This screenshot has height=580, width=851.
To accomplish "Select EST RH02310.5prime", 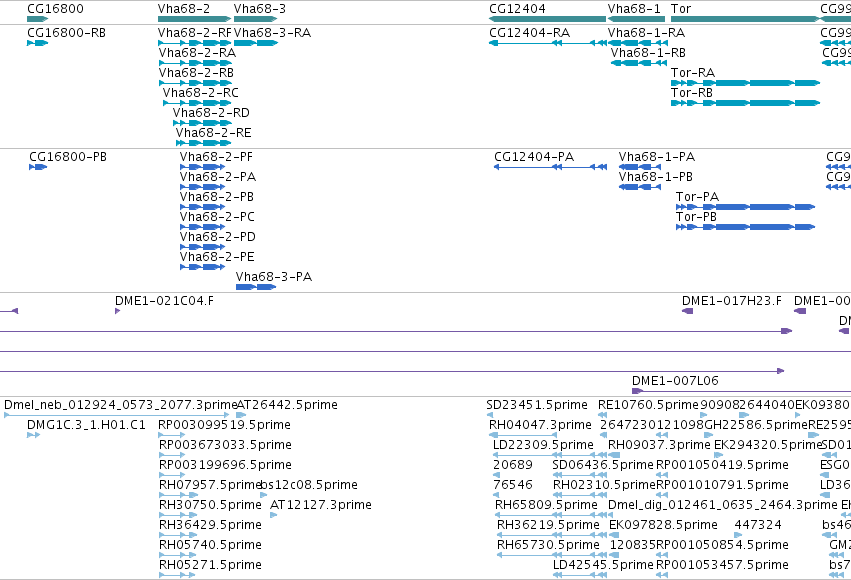I will 580,495.
